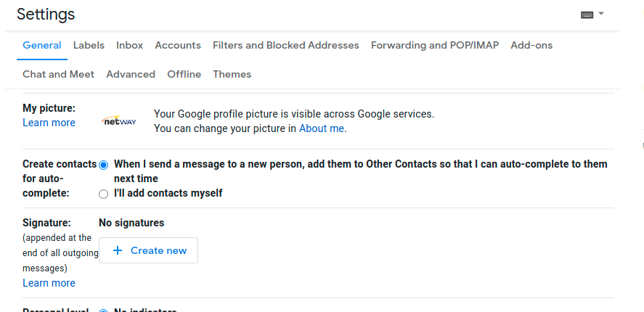This screenshot has height=312, width=644.
Task: Switch to the Add-ons tab
Action: click(x=531, y=45)
